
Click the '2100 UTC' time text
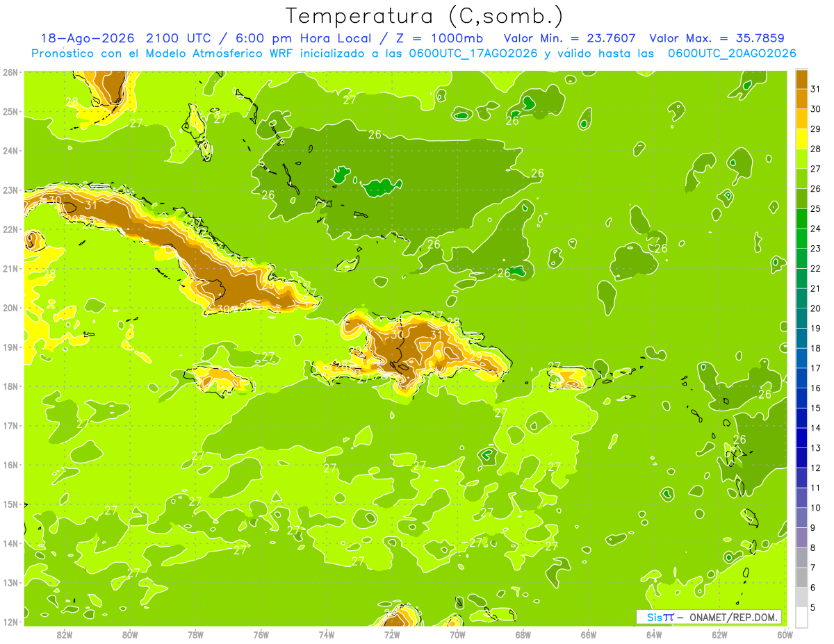[179, 38]
